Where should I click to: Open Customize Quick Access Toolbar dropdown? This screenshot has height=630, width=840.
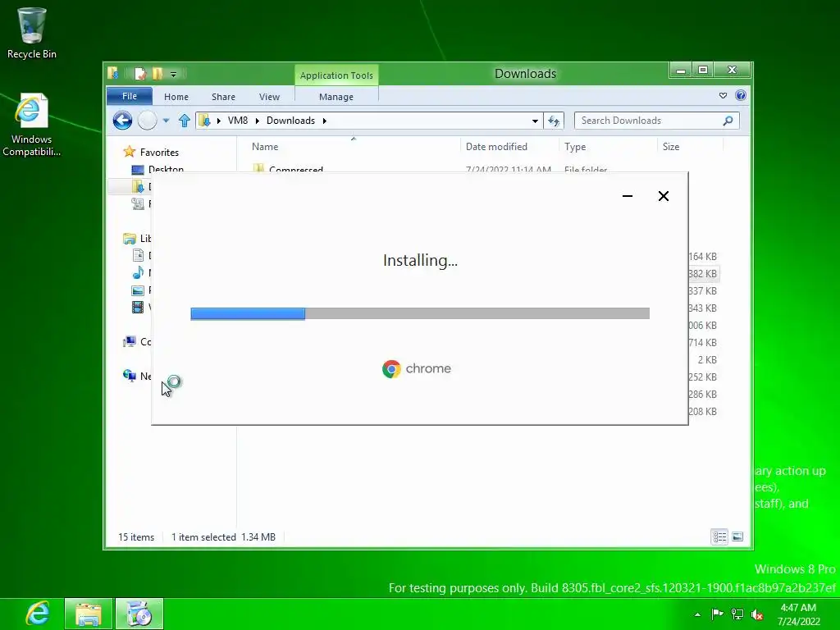174,74
